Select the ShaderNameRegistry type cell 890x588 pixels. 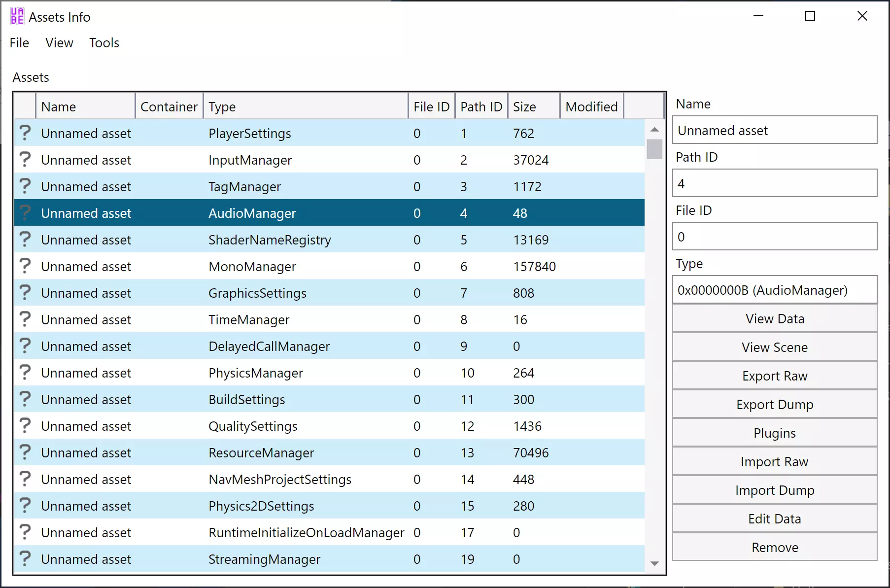(x=306, y=240)
